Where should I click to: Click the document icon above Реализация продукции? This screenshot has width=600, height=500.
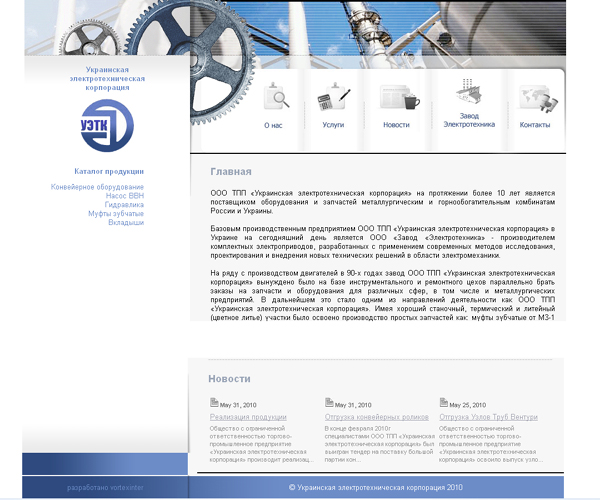(214, 404)
